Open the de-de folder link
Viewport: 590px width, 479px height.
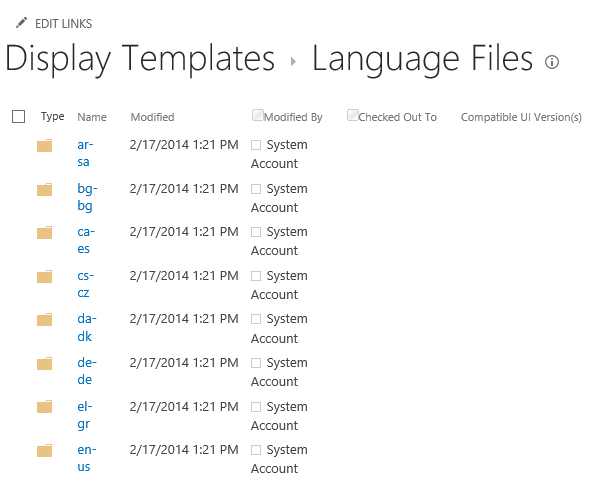coord(87,371)
